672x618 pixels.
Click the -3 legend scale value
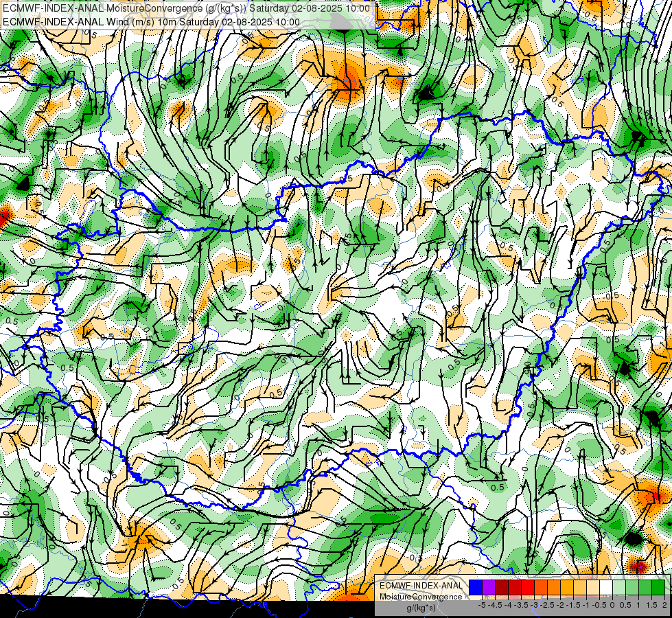[535, 605]
